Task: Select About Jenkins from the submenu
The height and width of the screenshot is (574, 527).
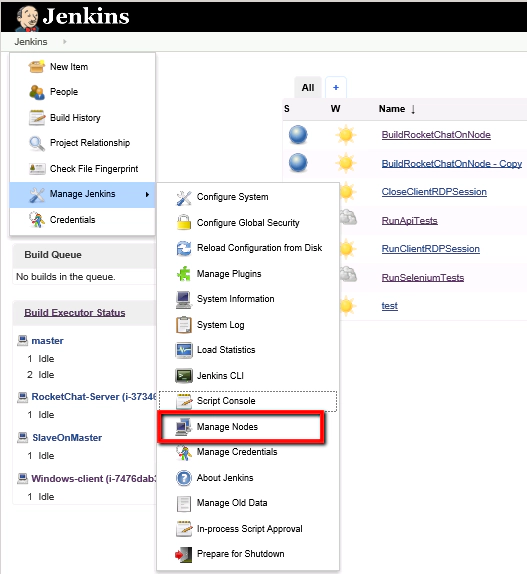Action: pos(225,478)
